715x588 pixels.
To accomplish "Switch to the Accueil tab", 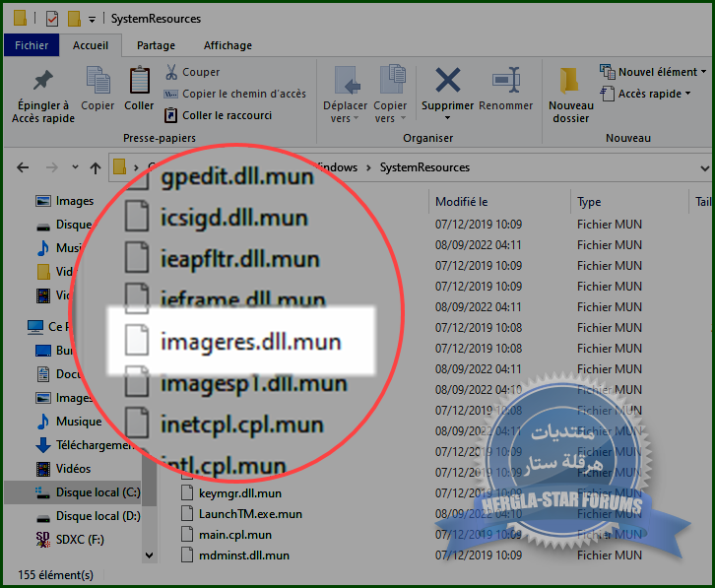I will coord(91,45).
